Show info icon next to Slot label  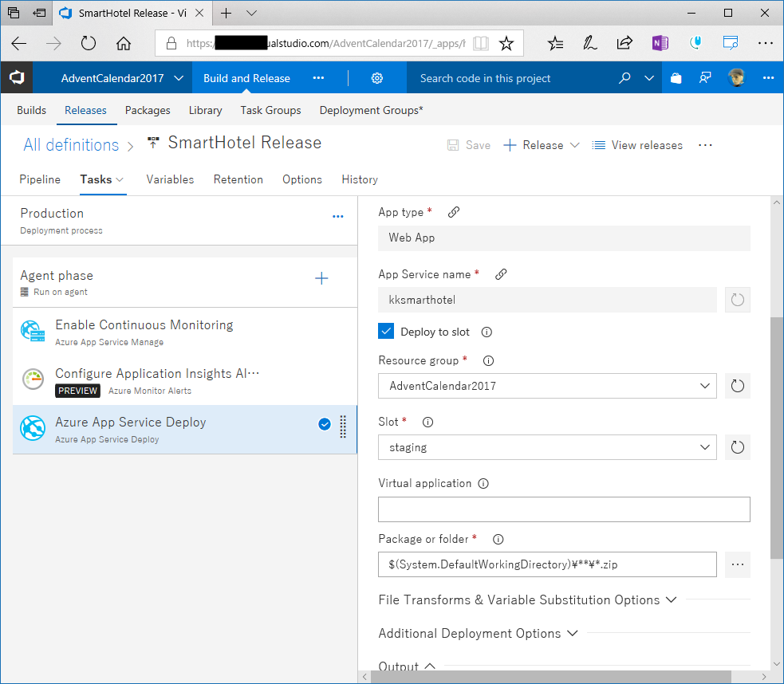[427, 423]
